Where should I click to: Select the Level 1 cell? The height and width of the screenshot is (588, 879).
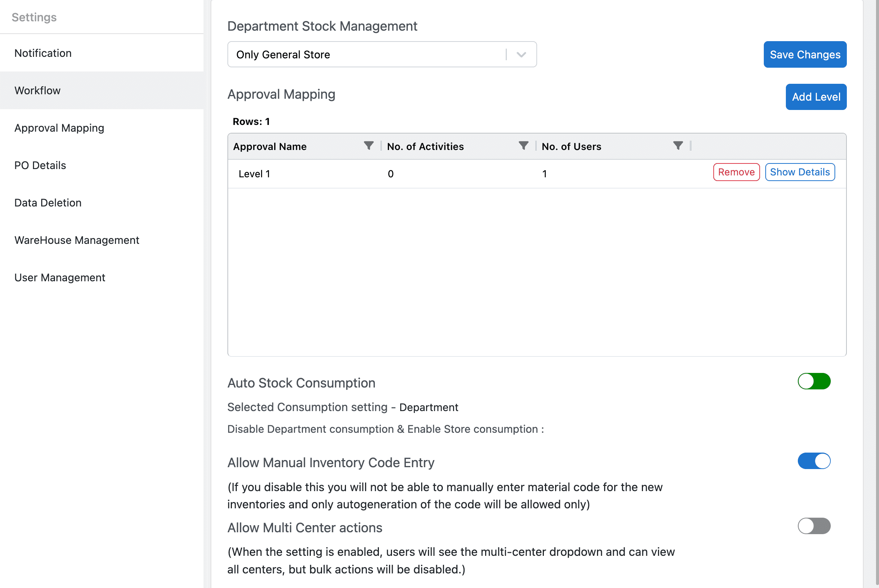[x=254, y=174]
